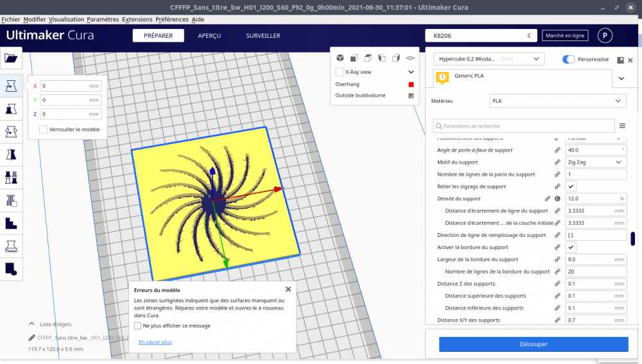Open the Matériau PLA dropdown
Viewport: 642px width, 364px height.
click(x=558, y=101)
